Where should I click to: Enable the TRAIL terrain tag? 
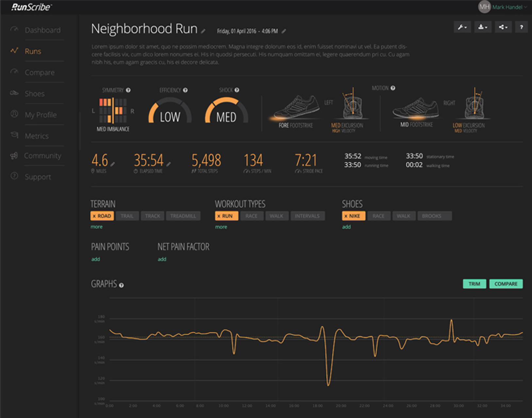tap(127, 216)
